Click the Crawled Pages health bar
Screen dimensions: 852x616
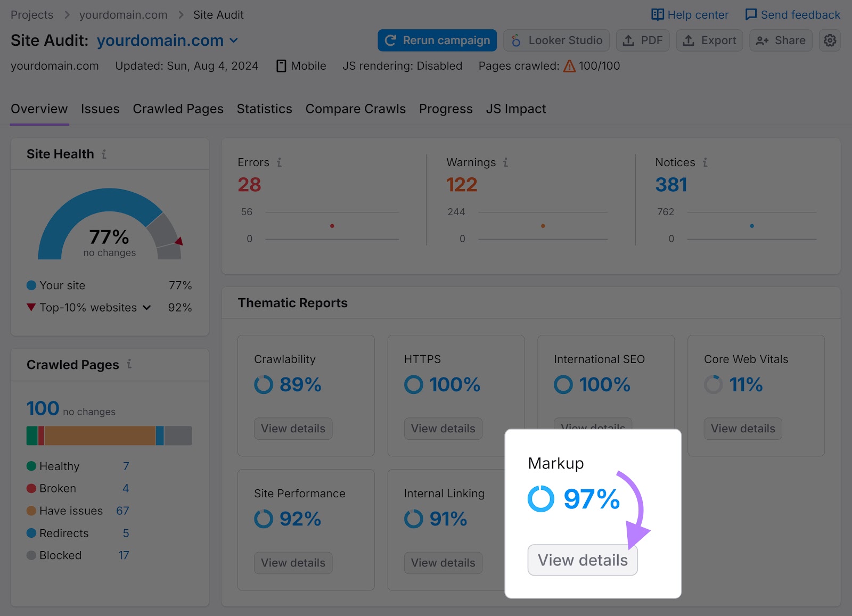click(x=109, y=435)
